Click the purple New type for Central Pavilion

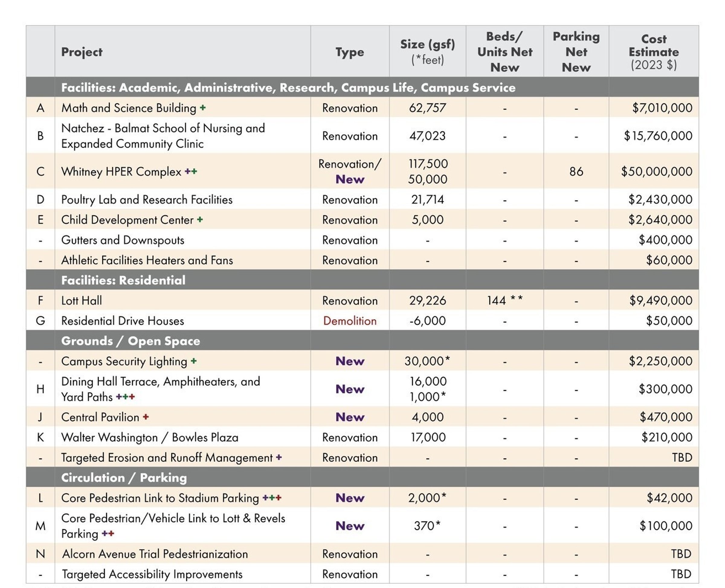pyautogui.click(x=350, y=417)
